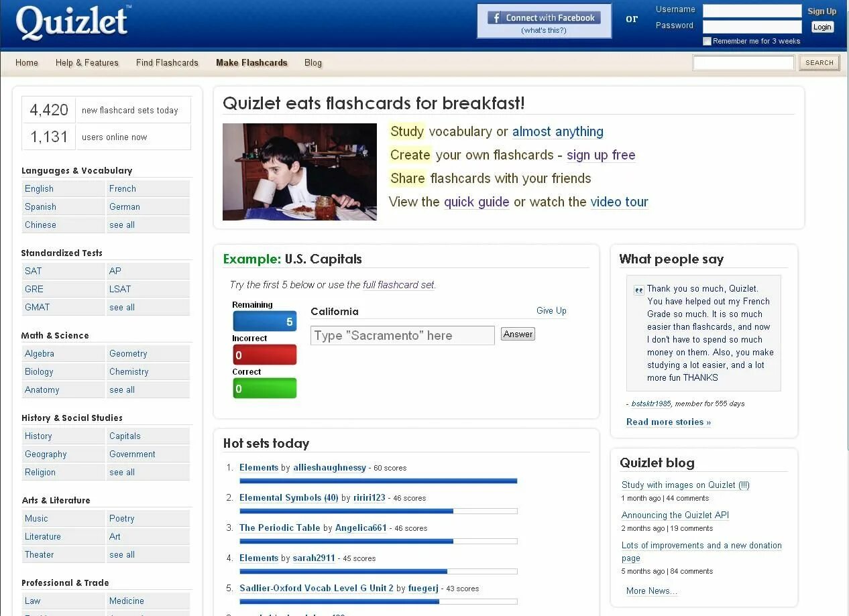Open Elemental Symbols (40) set
The height and width of the screenshot is (616, 849).
289,498
